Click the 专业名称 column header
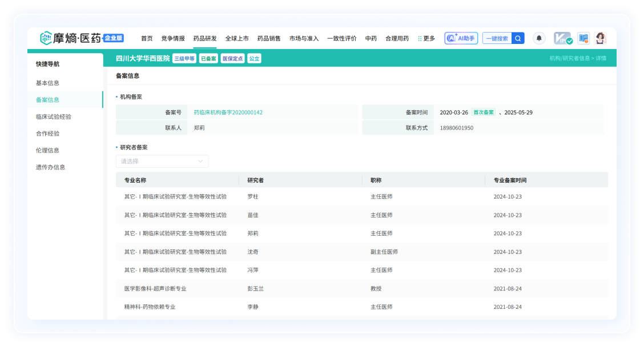This screenshot has width=644, height=347. [135, 180]
